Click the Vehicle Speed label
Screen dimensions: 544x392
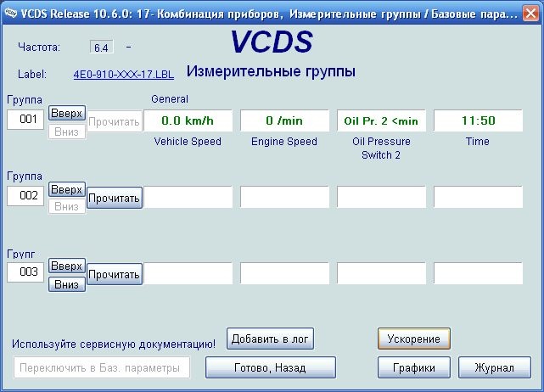click(x=188, y=142)
